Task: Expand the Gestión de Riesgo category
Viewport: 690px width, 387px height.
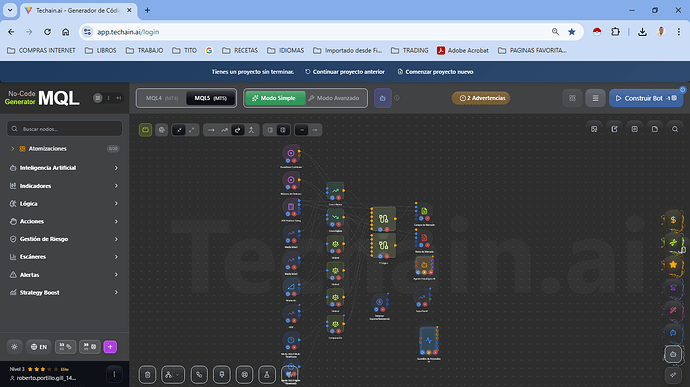Action: pos(65,239)
